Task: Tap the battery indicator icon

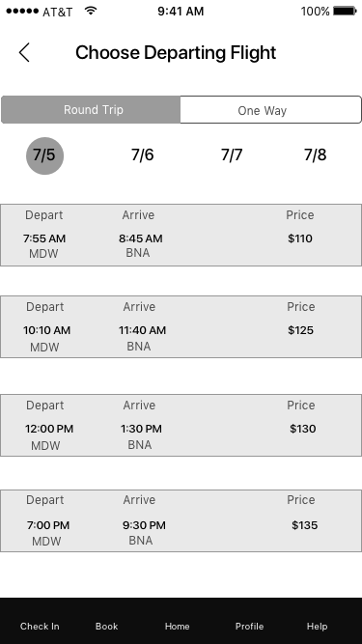Action: coord(345,11)
